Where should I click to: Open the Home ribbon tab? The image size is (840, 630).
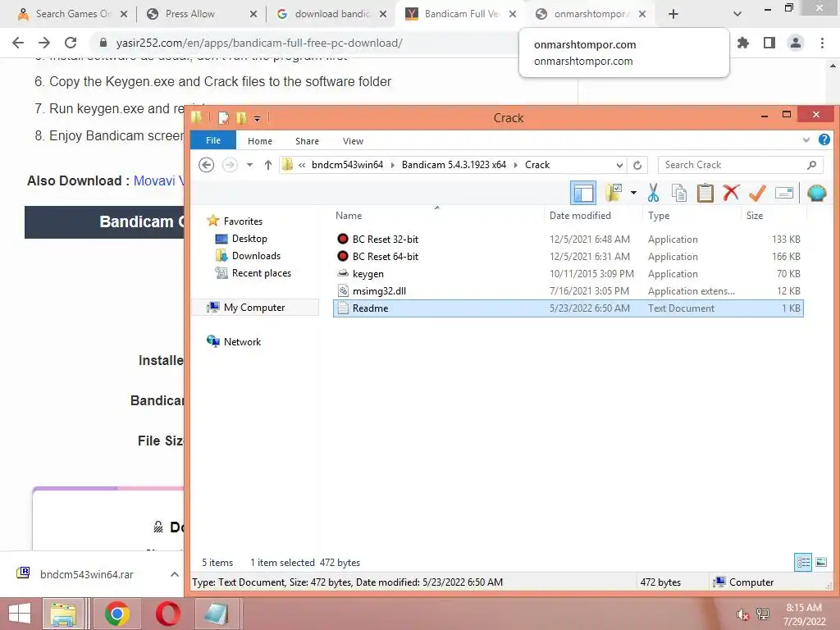click(260, 141)
